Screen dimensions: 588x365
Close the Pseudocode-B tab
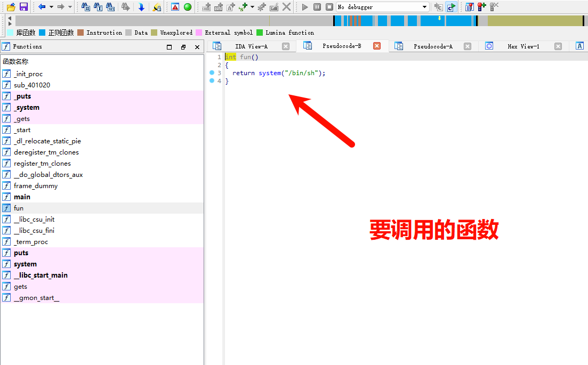pos(377,46)
